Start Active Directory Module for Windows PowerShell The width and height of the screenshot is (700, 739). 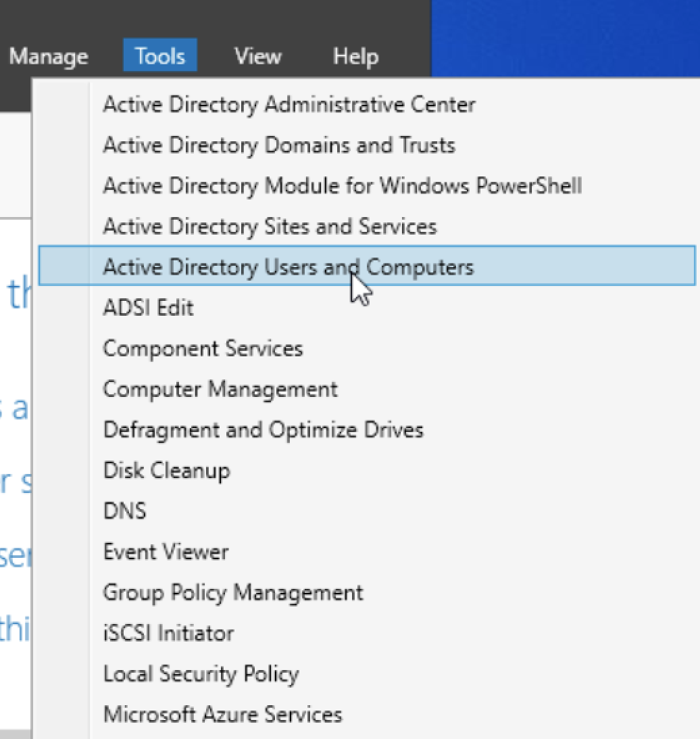pos(366,185)
